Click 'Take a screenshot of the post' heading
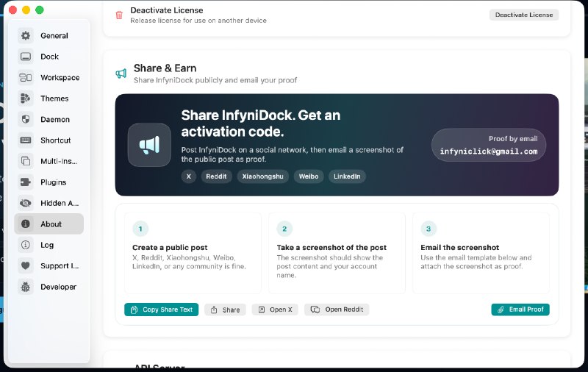 tap(331, 248)
